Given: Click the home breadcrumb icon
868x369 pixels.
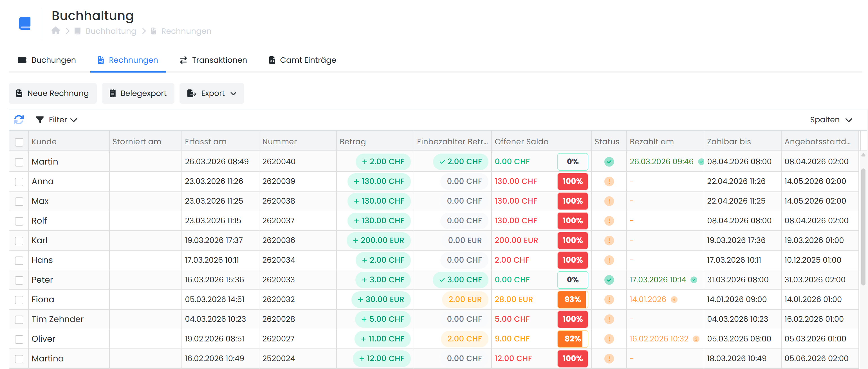Looking at the screenshot, I should tap(56, 31).
